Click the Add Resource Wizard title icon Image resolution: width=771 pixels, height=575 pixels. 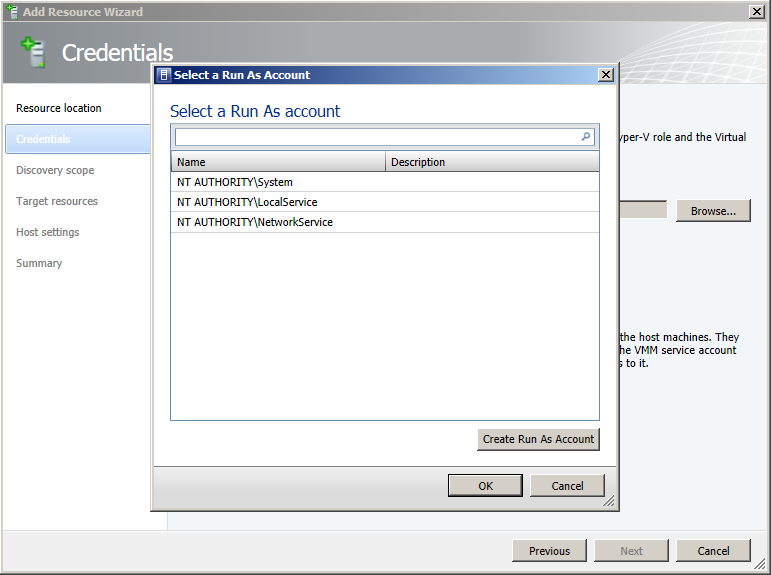tap(12, 12)
